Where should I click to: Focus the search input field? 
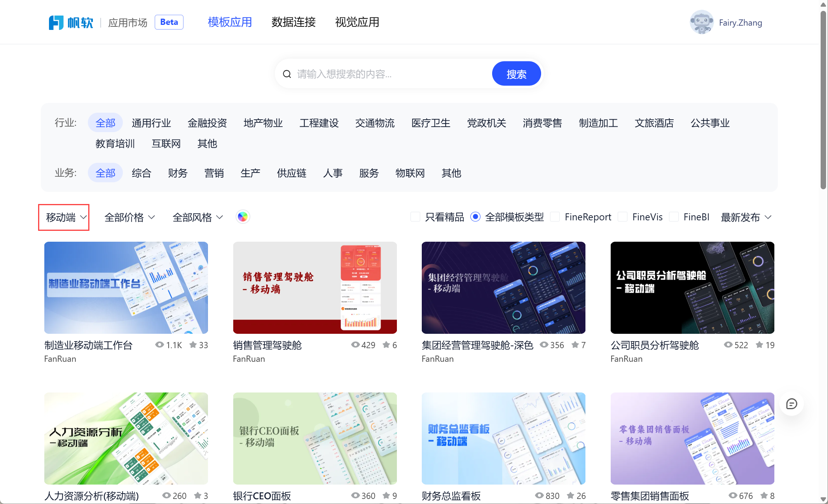click(393, 74)
